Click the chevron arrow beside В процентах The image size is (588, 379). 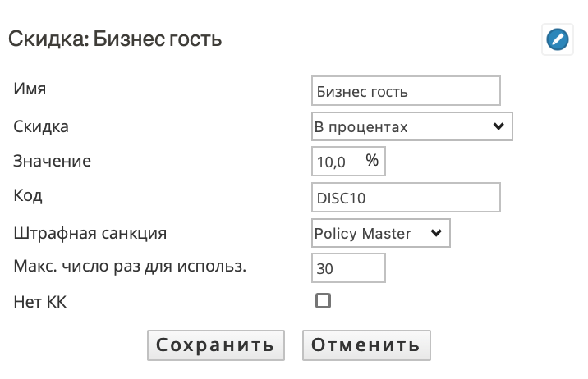coord(498,126)
